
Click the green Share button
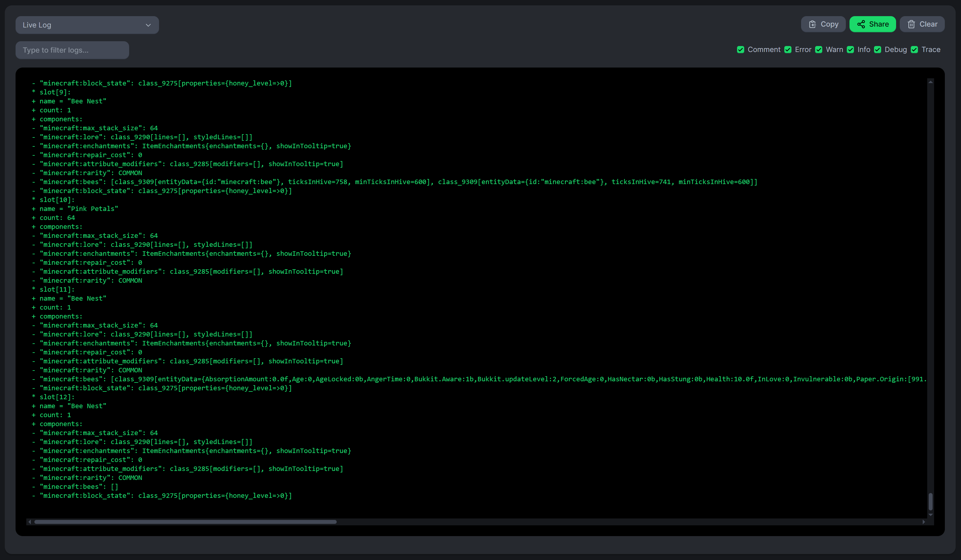[x=872, y=24]
